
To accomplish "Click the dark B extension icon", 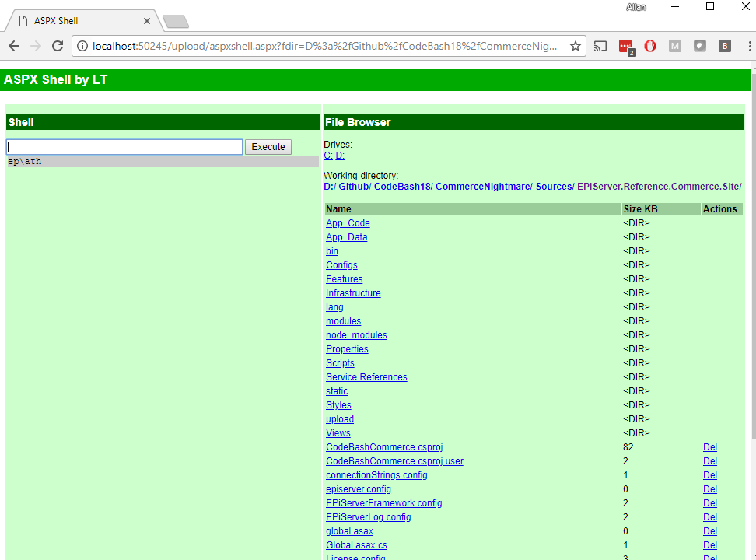I will tap(725, 46).
